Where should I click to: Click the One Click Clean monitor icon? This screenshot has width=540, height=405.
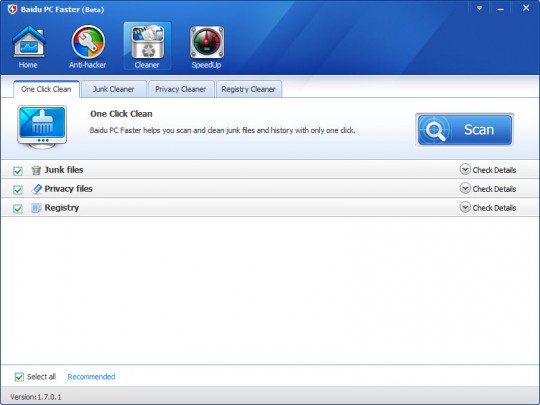pos(42,127)
